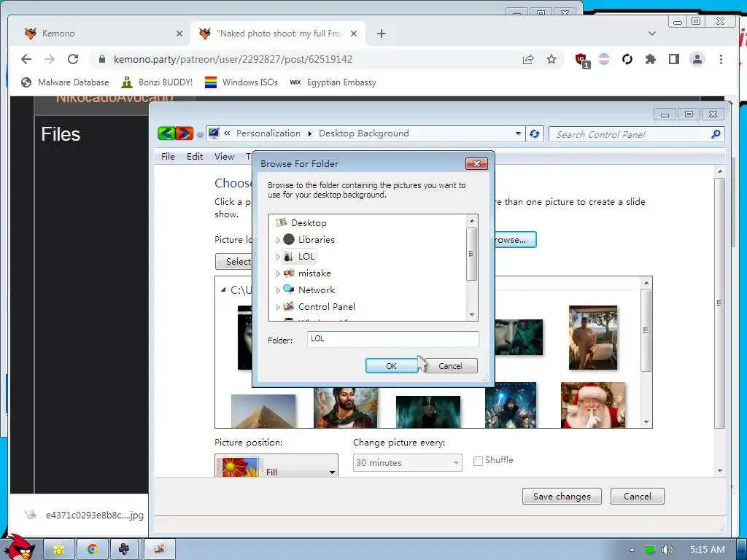Select the bearded man painting thumbnail
The image size is (747, 560).
coord(345,408)
